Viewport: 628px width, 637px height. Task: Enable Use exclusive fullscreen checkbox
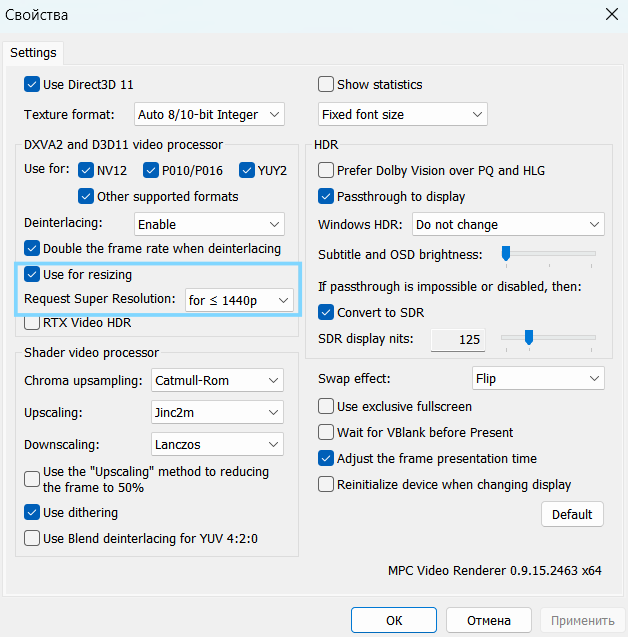coord(326,407)
